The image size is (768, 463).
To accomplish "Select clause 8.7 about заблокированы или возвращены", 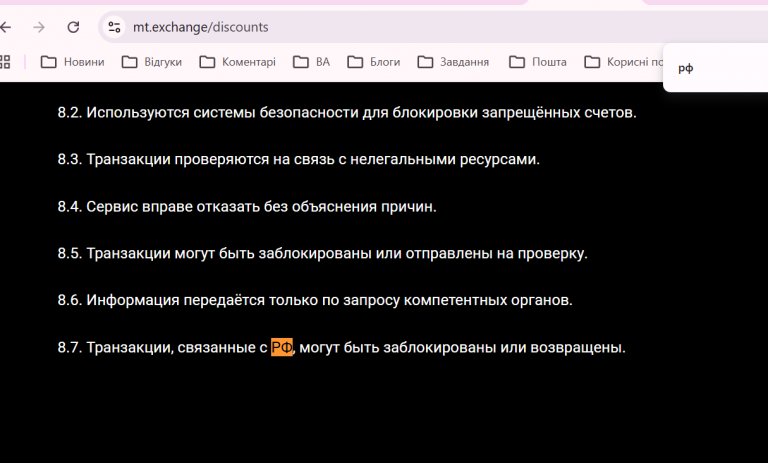I will point(341,347).
